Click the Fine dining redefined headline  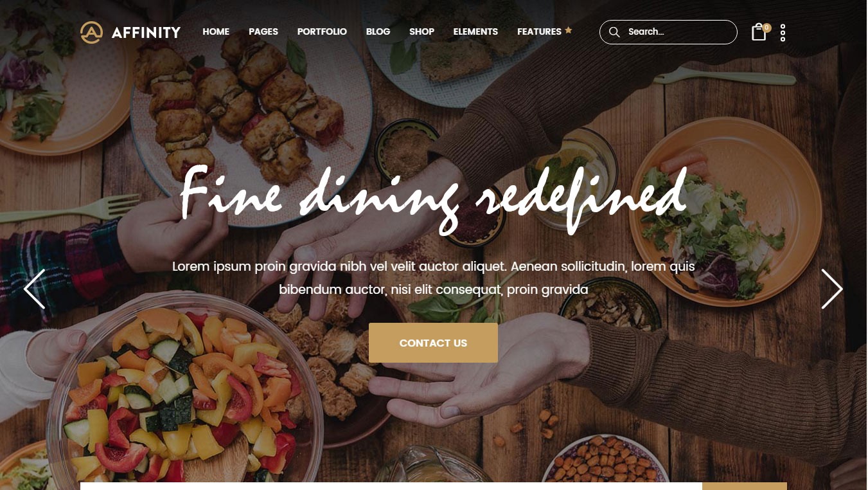(x=433, y=196)
